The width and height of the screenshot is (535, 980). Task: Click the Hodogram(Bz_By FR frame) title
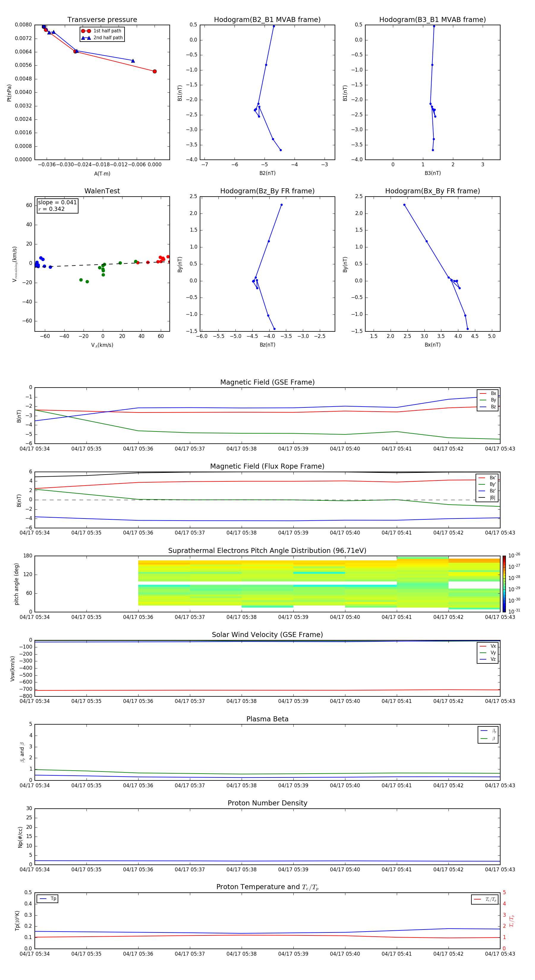pyautogui.click(x=267, y=191)
